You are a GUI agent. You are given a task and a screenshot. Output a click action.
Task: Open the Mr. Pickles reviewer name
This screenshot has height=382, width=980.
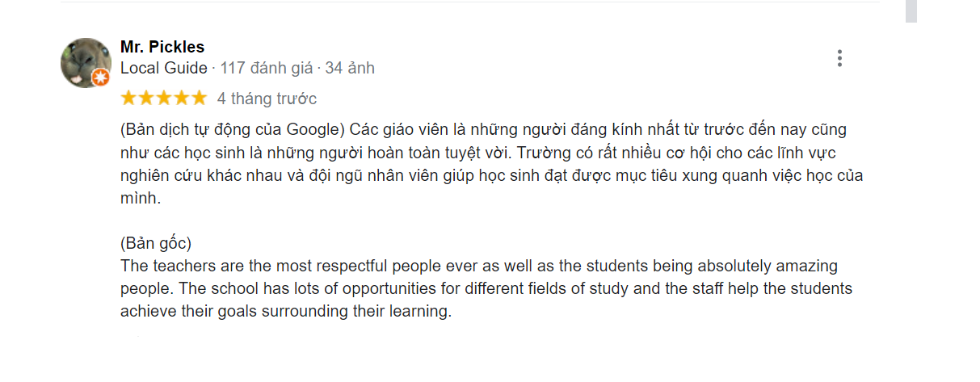pyautogui.click(x=162, y=47)
